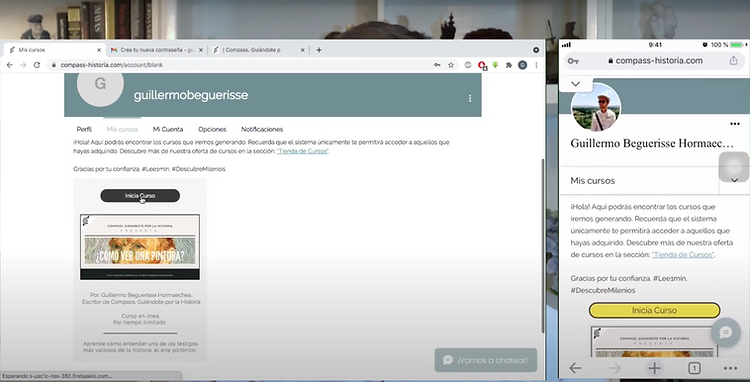Viewport: 750px width, 382px height.
Task: Open the Notificaciones tab
Action: 262,129
